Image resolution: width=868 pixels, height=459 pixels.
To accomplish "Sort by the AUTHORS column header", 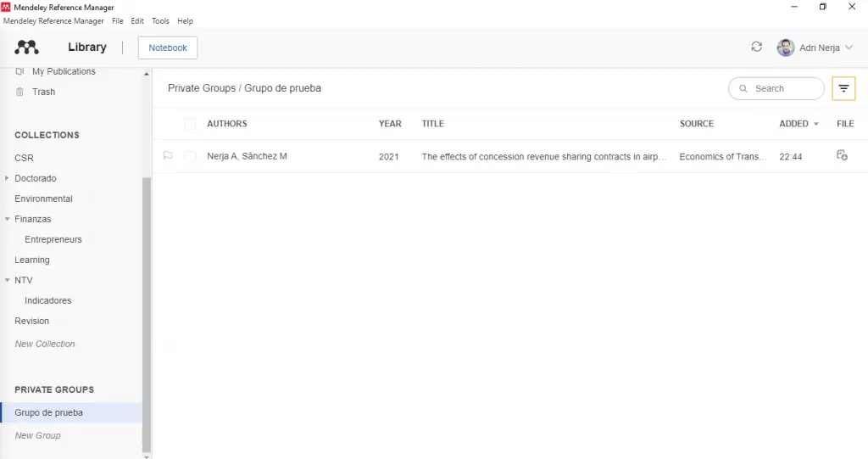I will [x=227, y=124].
